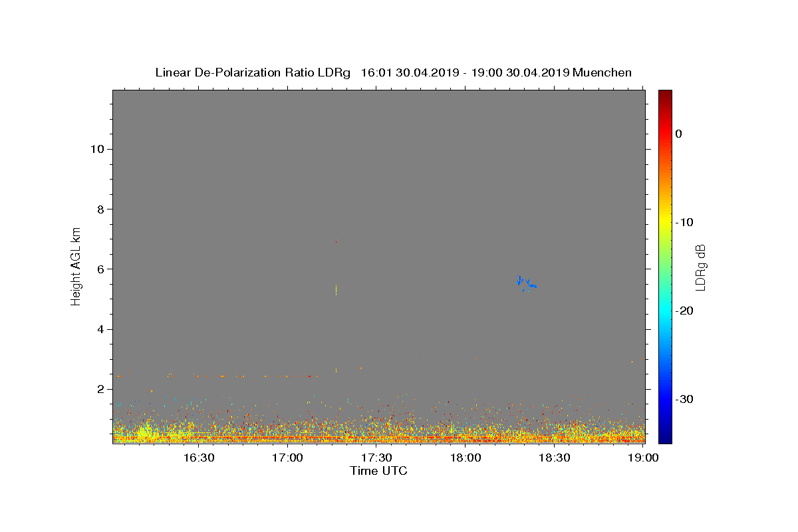The width and height of the screenshot is (798, 532).
Task: Click the height tick label 4
Action: click(99, 329)
